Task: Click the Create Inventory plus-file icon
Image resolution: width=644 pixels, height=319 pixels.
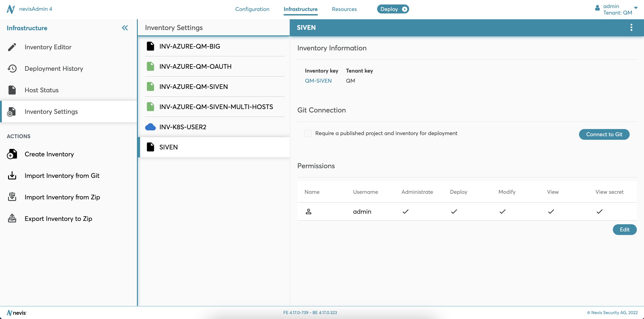Action: point(12,154)
